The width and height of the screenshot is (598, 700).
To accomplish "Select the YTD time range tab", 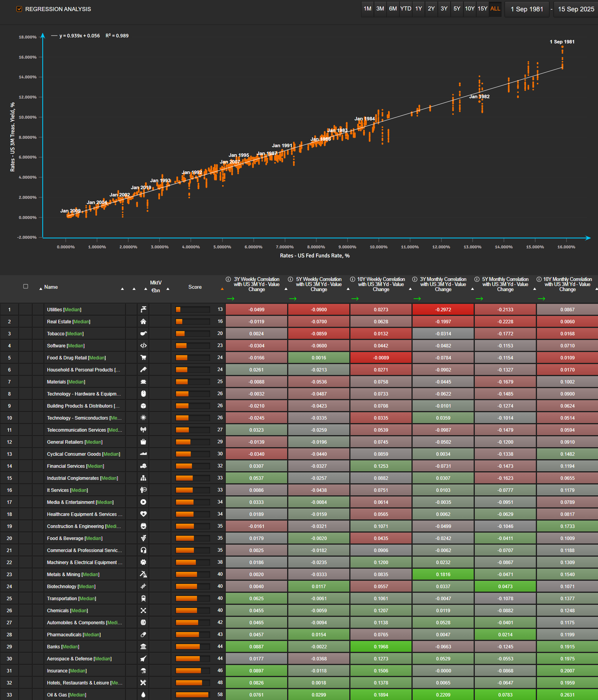I will click(406, 9).
